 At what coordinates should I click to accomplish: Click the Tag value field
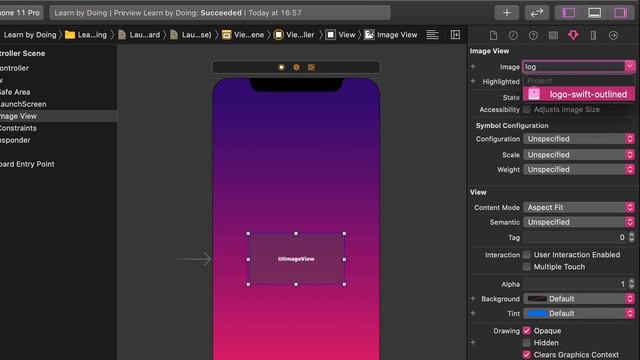[x=576, y=237]
